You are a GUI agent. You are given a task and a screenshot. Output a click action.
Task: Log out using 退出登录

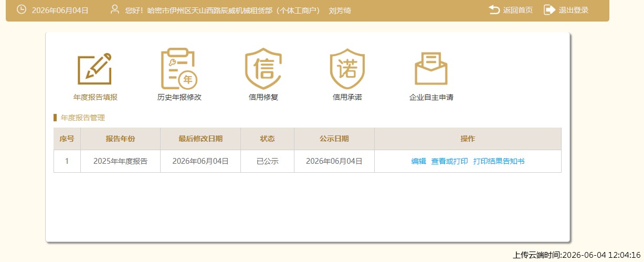coord(574,10)
